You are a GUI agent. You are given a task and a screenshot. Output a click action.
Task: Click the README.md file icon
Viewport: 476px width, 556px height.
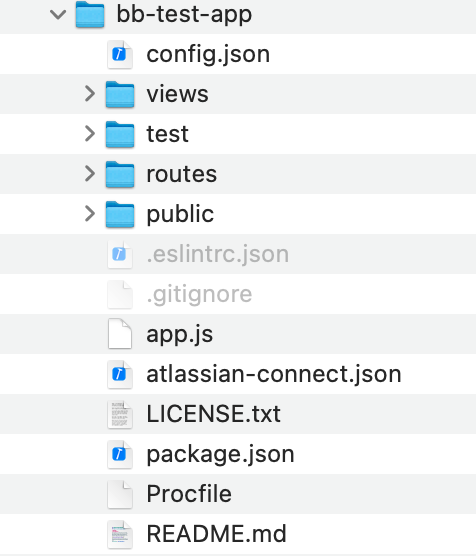[120, 534]
